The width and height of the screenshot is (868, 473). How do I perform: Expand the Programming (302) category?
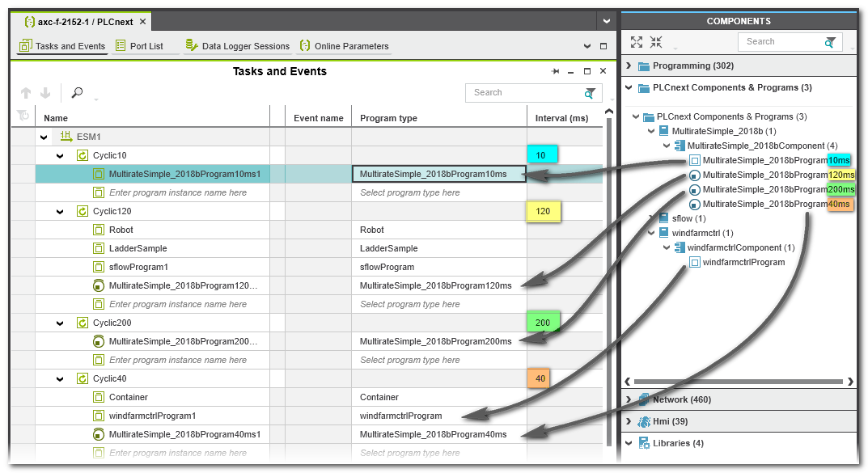pos(629,66)
